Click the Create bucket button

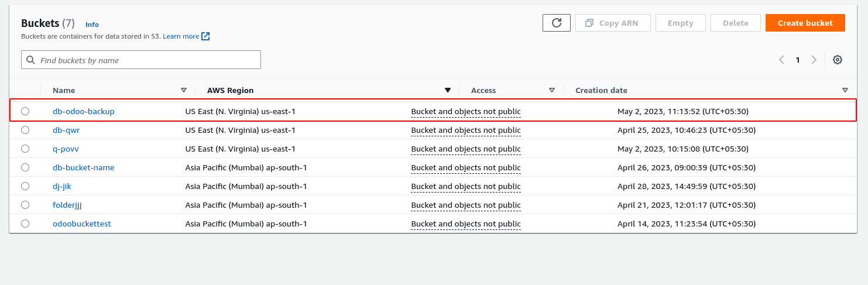click(805, 23)
